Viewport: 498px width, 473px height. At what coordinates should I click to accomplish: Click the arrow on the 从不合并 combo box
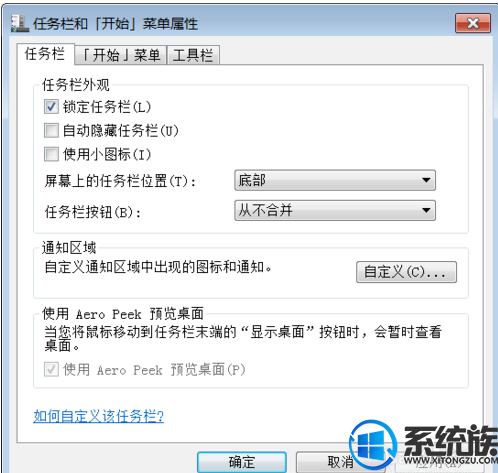coord(426,210)
